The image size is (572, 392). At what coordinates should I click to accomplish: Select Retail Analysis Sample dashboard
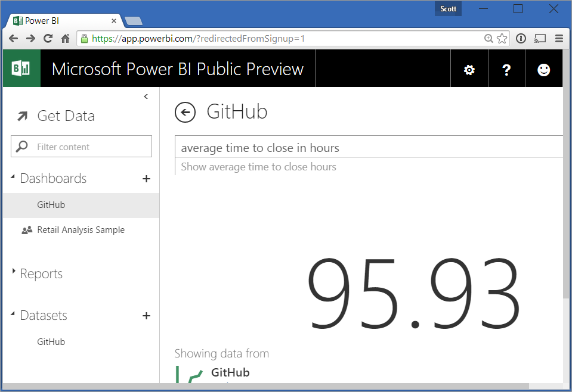(x=81, y=230)
